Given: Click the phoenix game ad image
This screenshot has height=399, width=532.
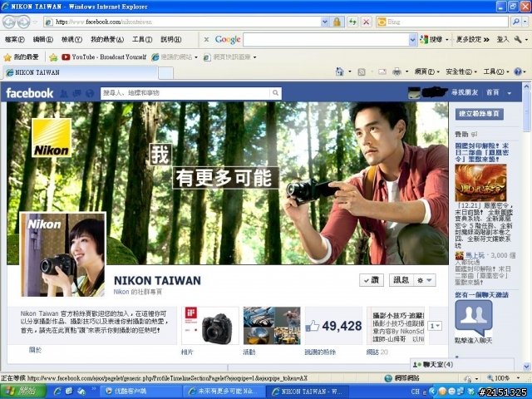Looking at the screenshot, I should coord(480,183).
